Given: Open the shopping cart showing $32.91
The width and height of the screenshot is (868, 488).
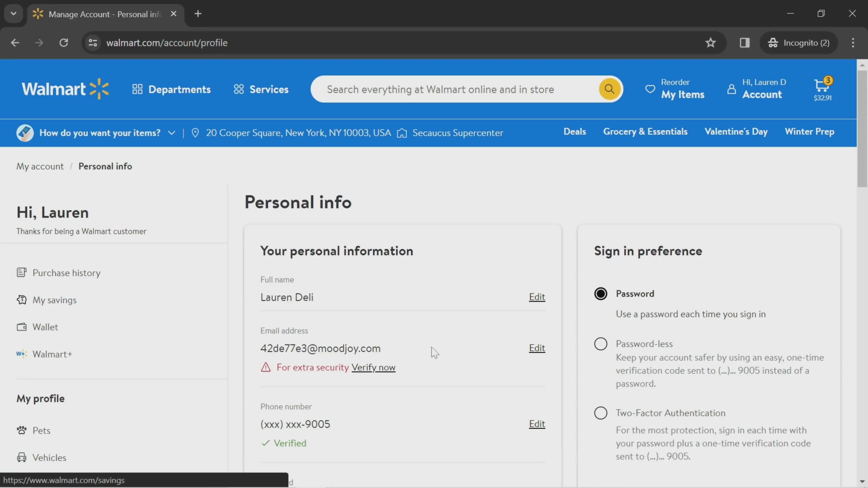Looking at the screenshot, I should tap(823, 89).
